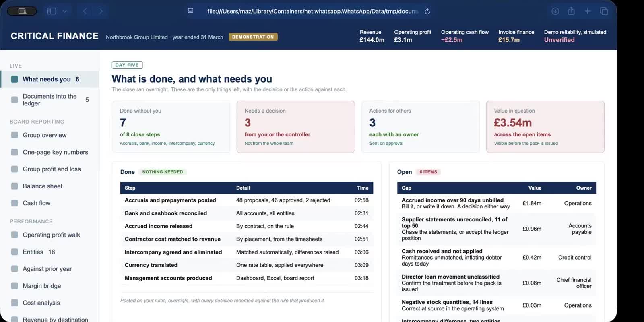Select the 'Accrued income released' row
Viewport: 644px width, 322px height.
coord(247,226)
